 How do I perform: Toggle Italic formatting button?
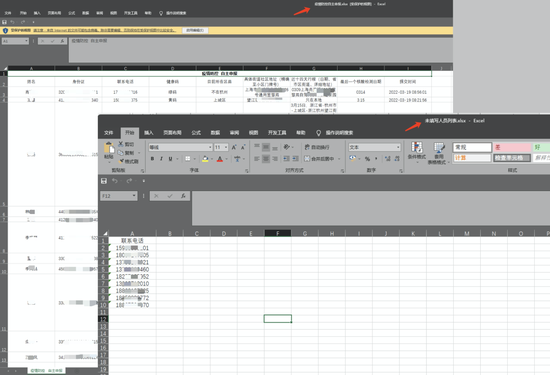tap(161, 159)
